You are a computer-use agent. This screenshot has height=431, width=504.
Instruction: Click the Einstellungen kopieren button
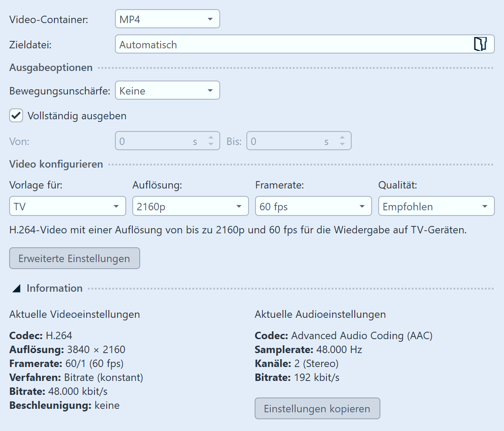click(x=317, y=409)
